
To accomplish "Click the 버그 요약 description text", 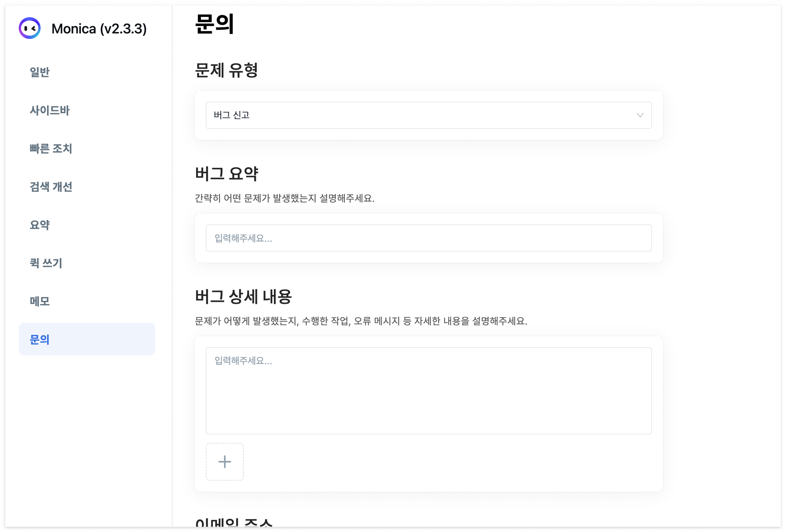I will click(x=285, y=198).
